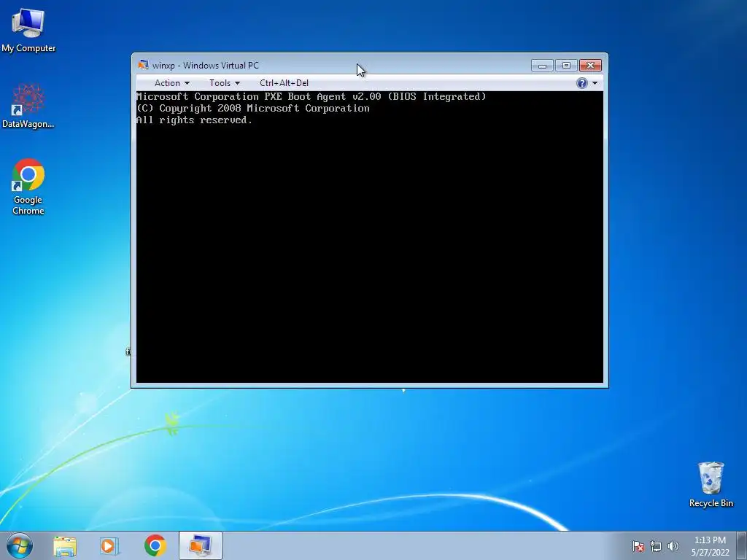Image resolution: width=747 pixels, height=560 pixels.
Task: Click the 'PXE Boot Agent v2.00' text line
Action: coord(311,97)
